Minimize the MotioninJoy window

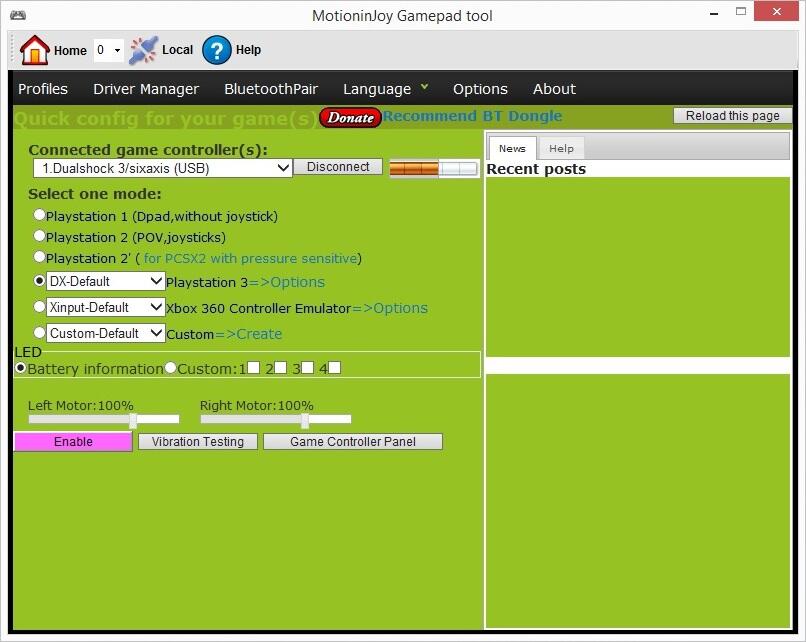point(714,13)
